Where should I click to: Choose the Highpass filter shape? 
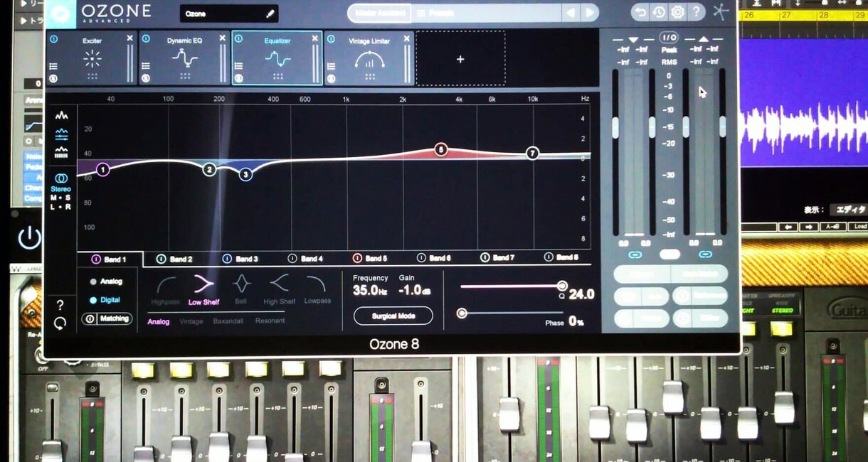click(166, 290)
